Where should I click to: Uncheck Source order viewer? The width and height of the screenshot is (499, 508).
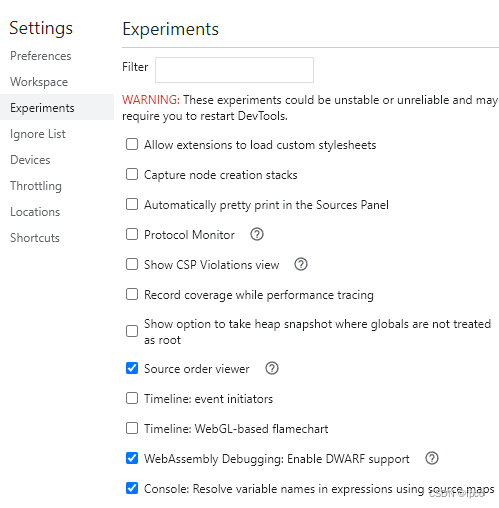point(132,368)
